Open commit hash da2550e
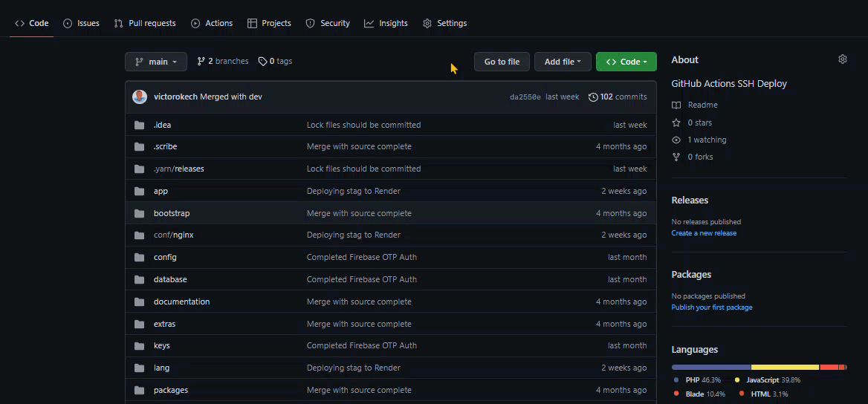868x404 pixels. tap(525, 97)
